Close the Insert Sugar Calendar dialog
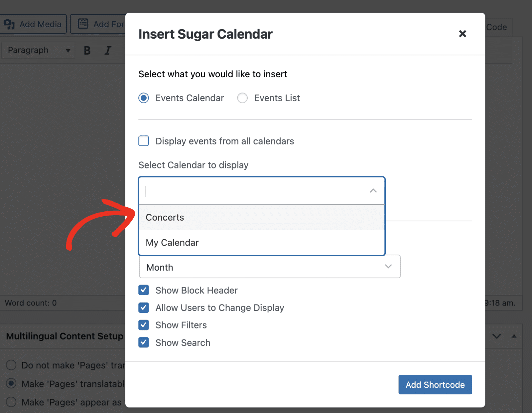The image size is (532, 413). click(x=462, y=34)
